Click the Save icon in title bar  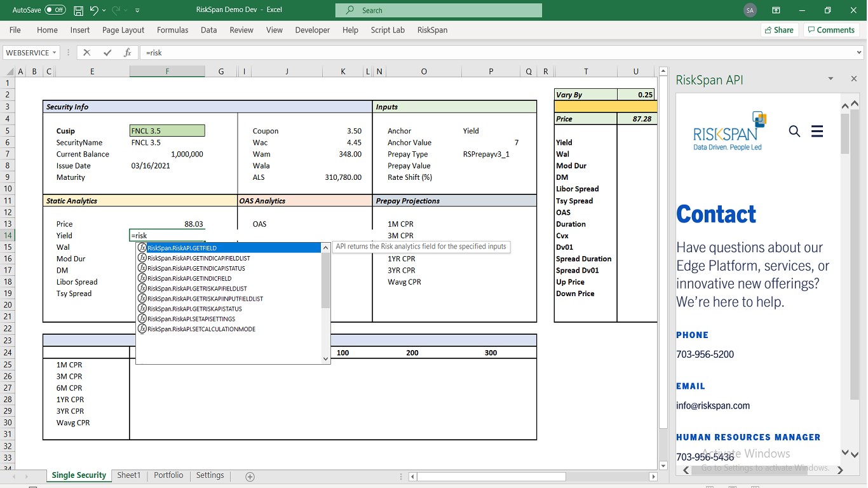(x=79, y=10)
